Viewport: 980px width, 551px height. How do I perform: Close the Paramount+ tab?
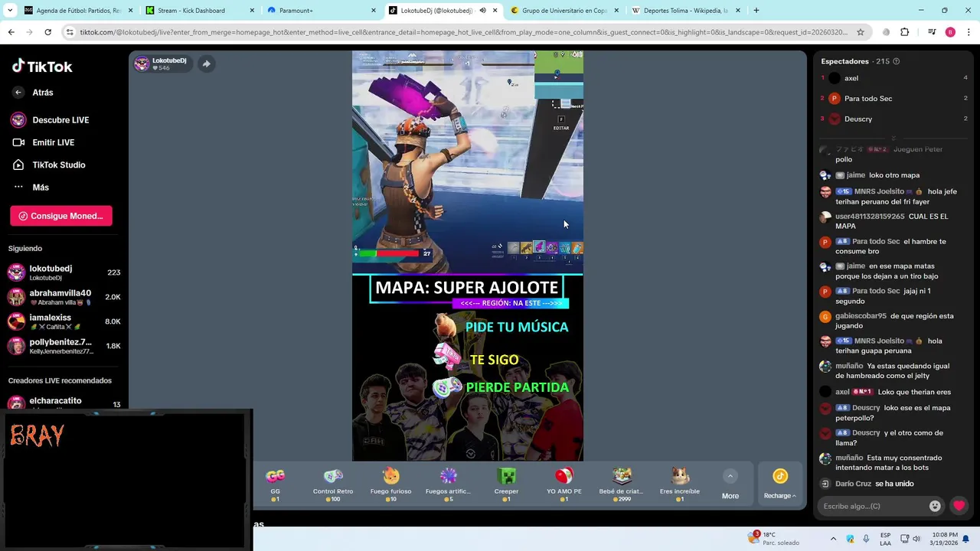tap(374, 11)
